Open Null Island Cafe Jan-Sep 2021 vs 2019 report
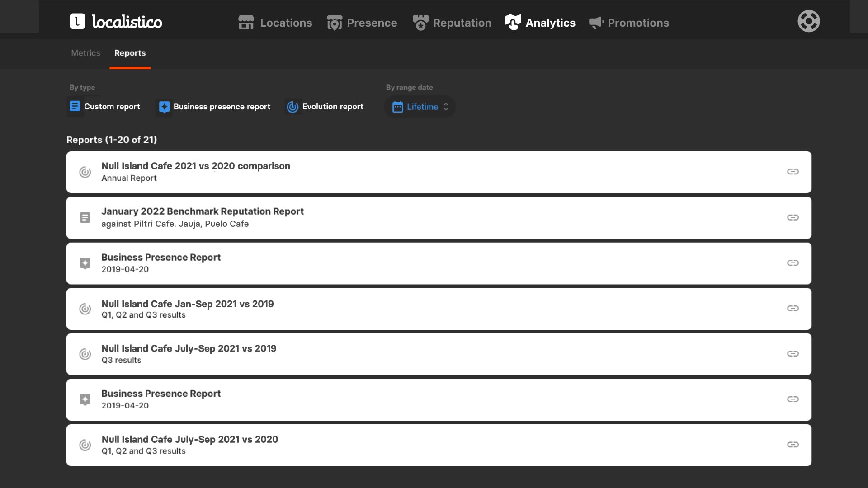868x488 pixels. click(187, 304)
